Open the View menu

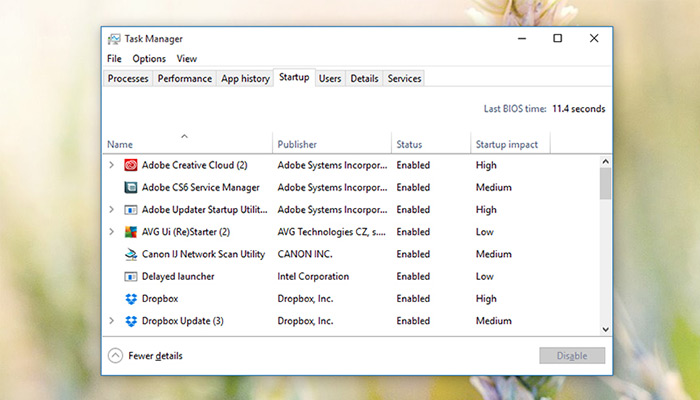[x=187, y=58]
